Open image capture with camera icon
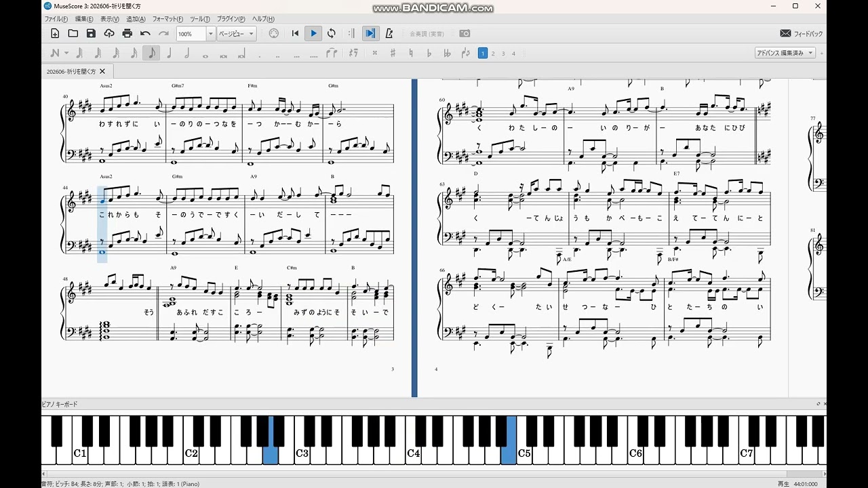The image size is (868, 488). pyautogui.click(x=465, y=33)
